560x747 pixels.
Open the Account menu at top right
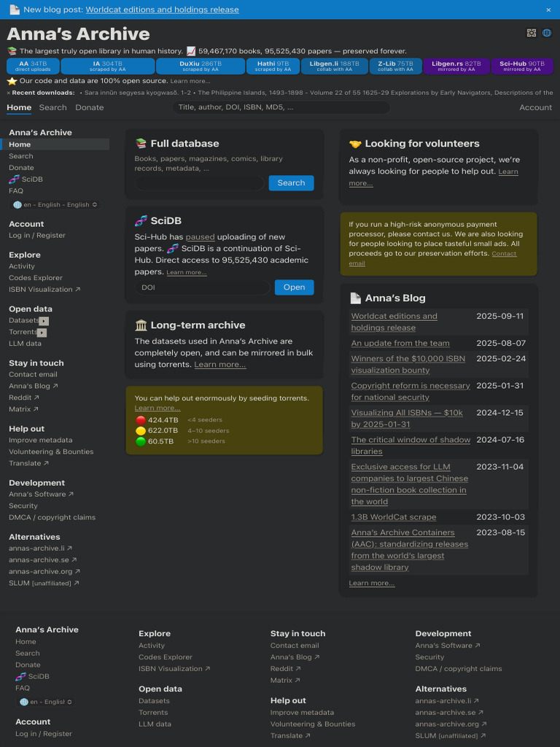(535, 107)
